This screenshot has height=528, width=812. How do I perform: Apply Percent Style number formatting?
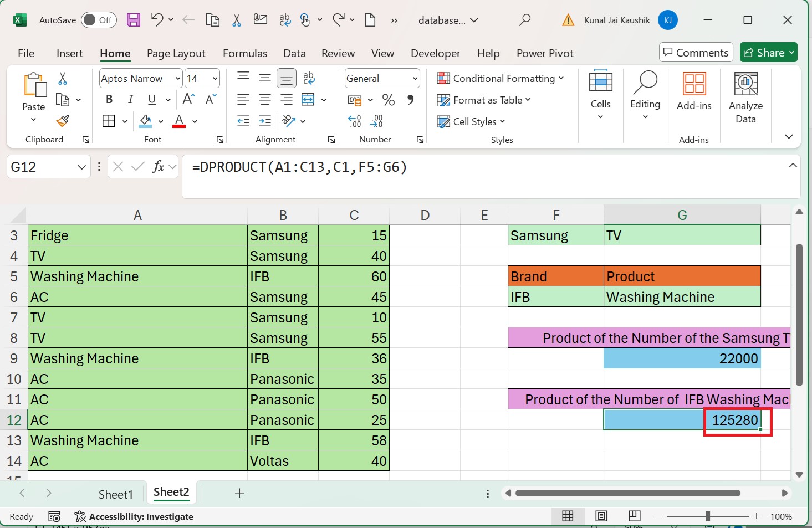pos(388,100)
